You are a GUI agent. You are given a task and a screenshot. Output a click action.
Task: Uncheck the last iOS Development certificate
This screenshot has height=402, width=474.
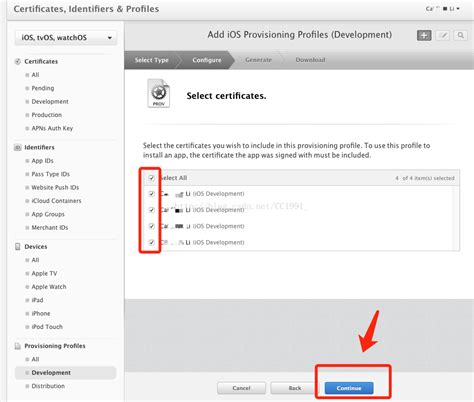152,242
